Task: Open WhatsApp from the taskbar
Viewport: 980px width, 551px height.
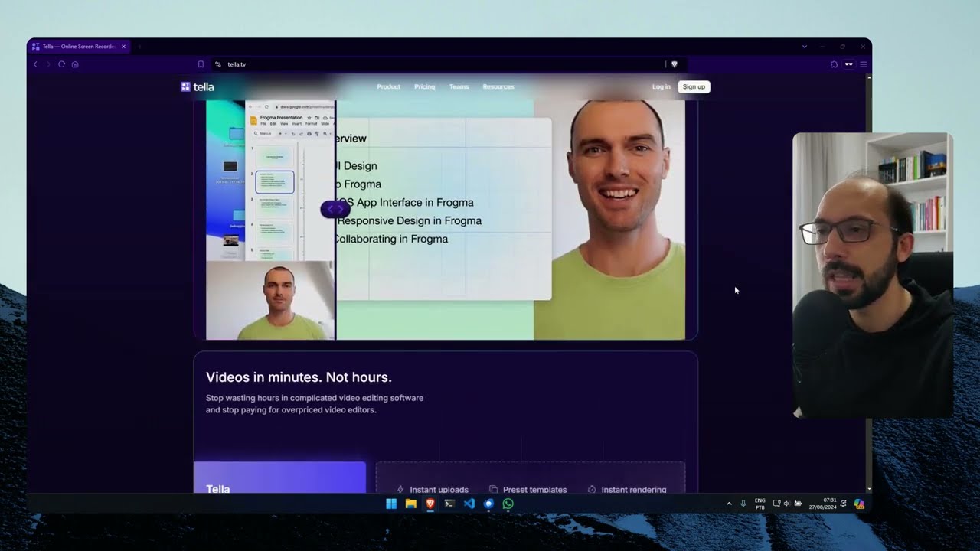Action: pos(508,504)
